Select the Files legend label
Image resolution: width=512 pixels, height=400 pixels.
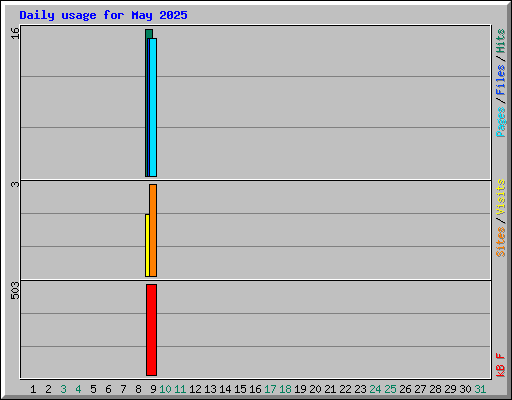(x=500, y=80)
